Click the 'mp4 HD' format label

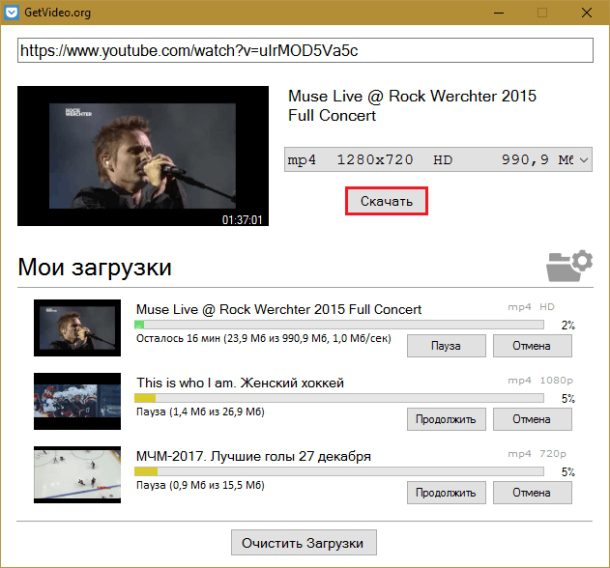[x=531, y=307]
